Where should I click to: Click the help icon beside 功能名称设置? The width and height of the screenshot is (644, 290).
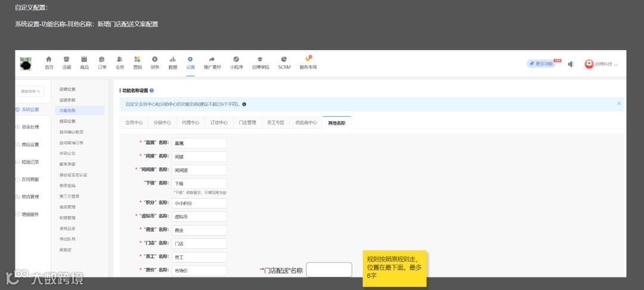(x=152, y=90)
